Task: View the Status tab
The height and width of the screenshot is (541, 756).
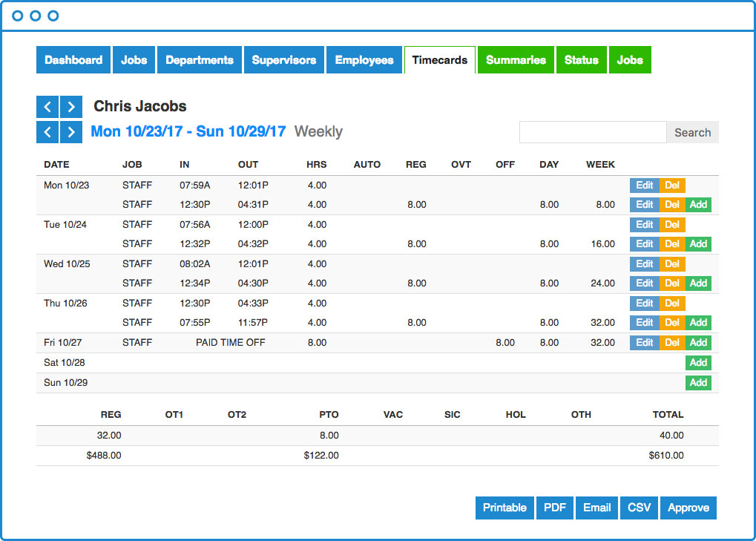Action: pyautogui.click(x=582, y=59)
